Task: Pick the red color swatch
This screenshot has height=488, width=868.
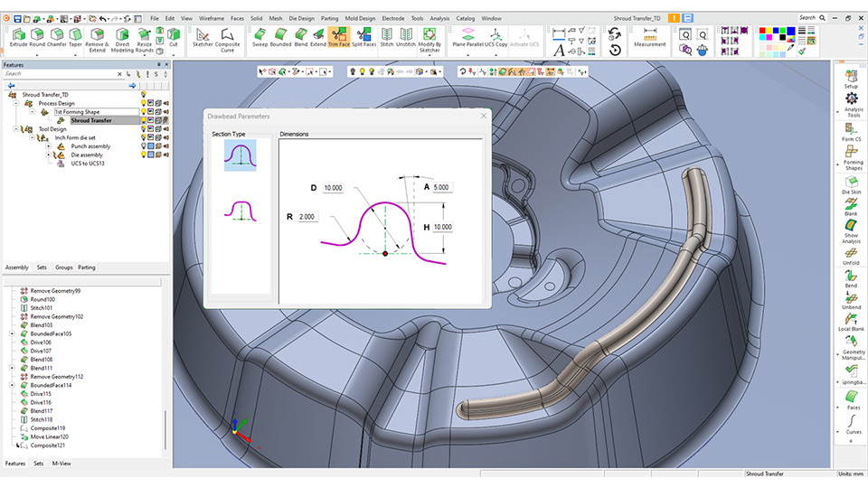Action: (762, 31)
